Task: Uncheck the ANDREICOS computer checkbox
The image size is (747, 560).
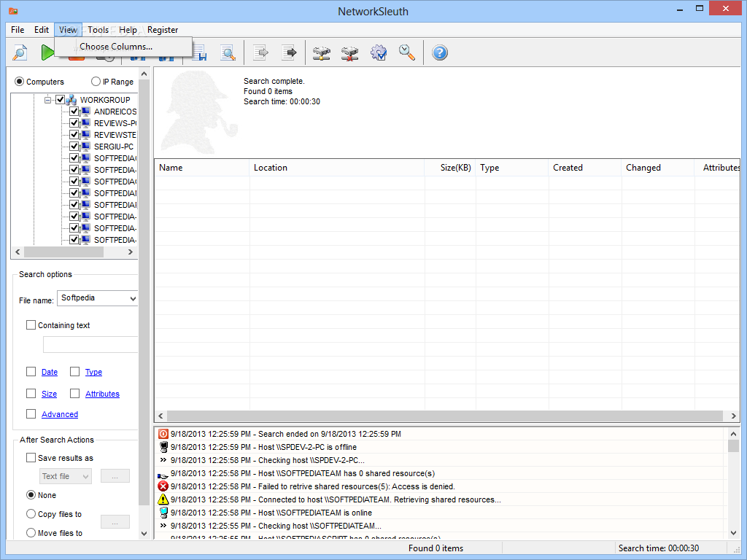Action: pyautogui.click(x=74, y=112)
